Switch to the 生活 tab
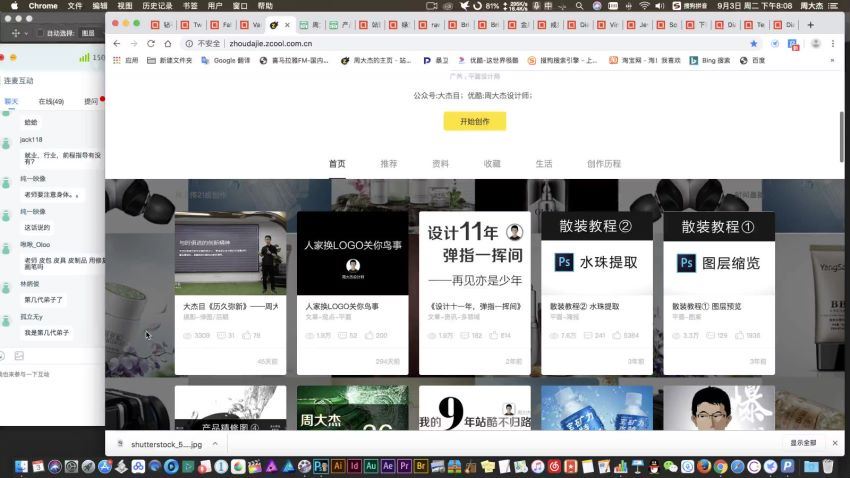This screenshot has height=478, width=850. 544,164
